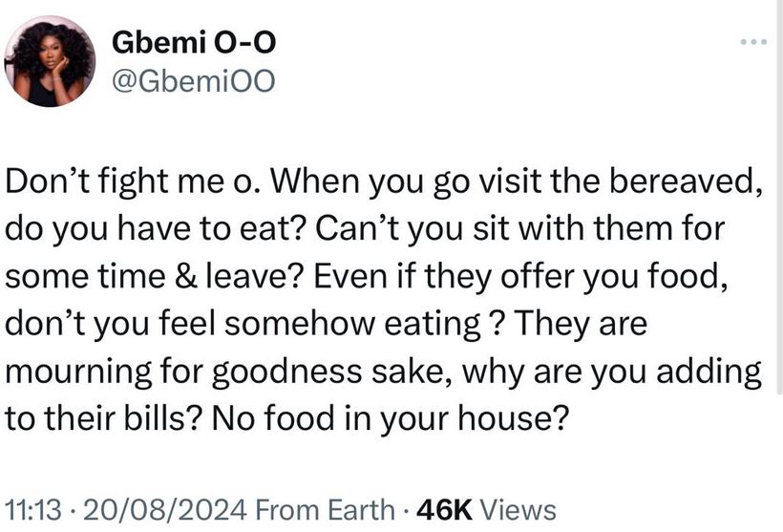The height and width of the screenshot is (532, 783).
Task: Open the @GbemiOO handle link
Action: (193, 81)
